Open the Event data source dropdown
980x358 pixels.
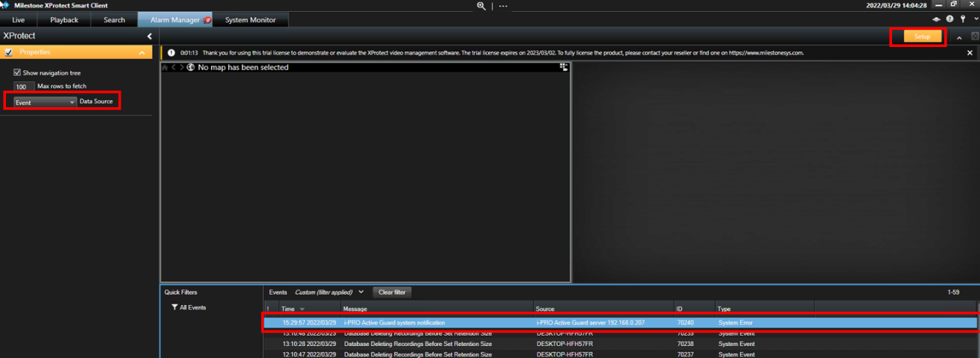(x=45, y=102)
